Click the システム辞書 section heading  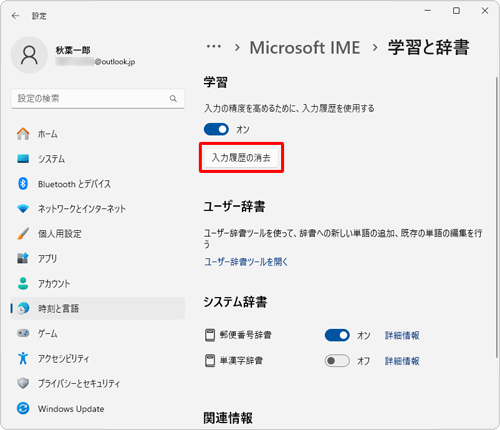pos(236,302)
